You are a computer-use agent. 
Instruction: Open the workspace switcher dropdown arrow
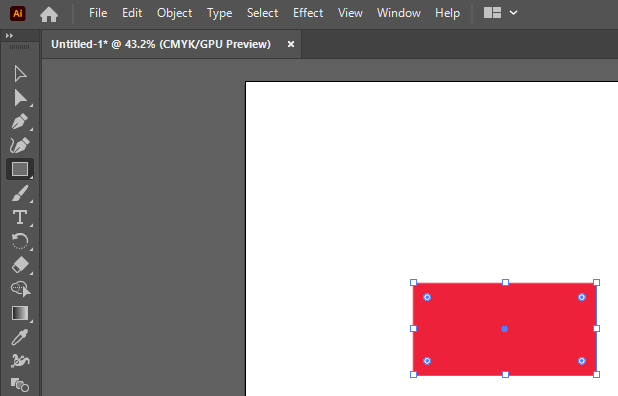(x=513, y=13)
